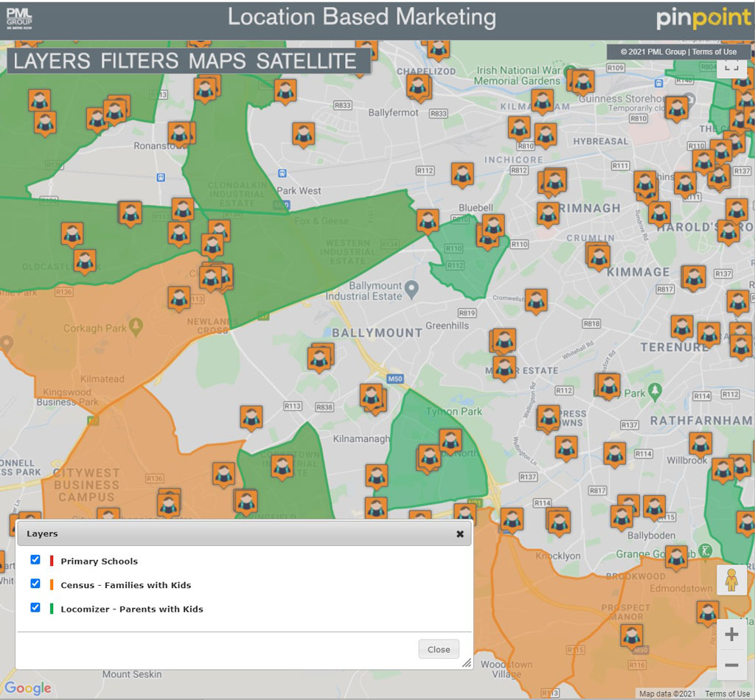Dismiss Layers dialog with X icon

pyautogui.click(x=460, y=534)
